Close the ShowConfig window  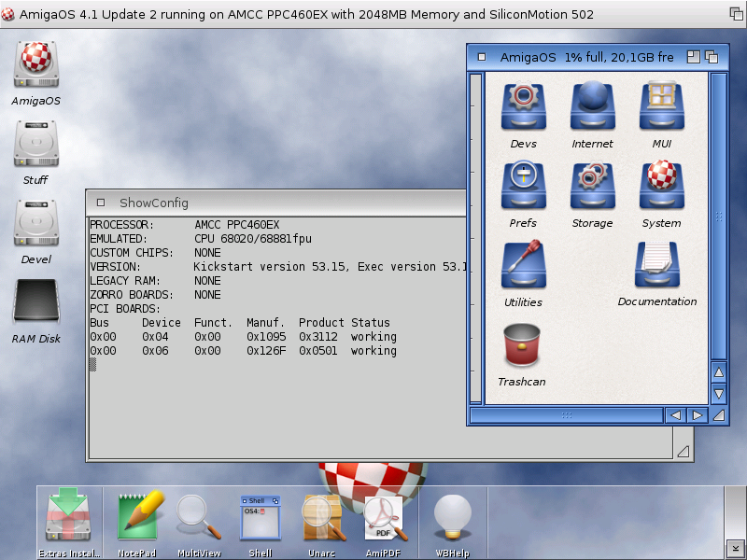click(x=101, y=203)
